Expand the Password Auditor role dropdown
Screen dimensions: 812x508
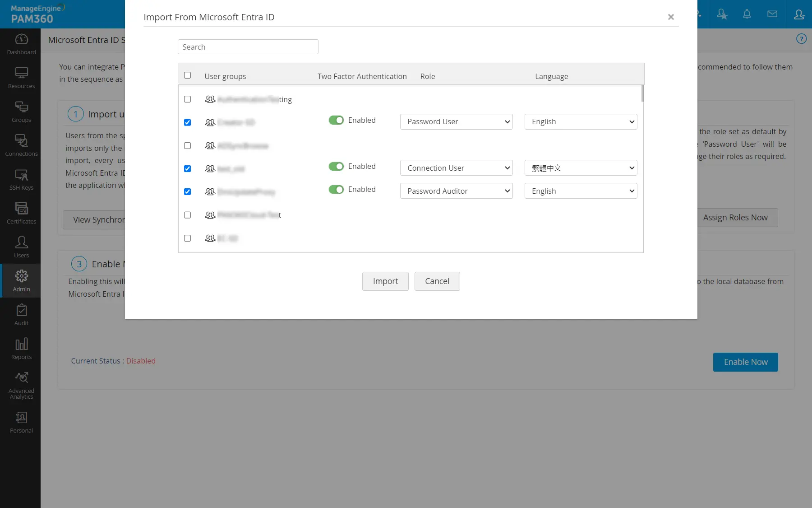[456, 191]
